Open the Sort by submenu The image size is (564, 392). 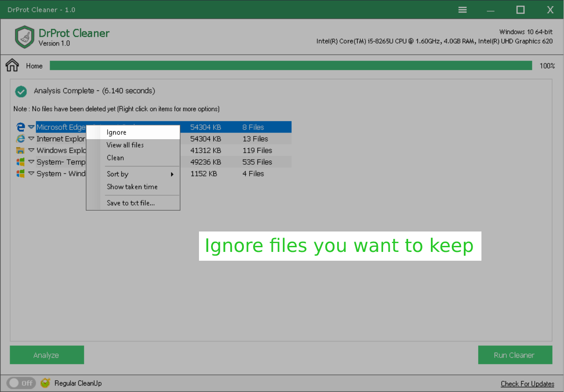point(133,174)
